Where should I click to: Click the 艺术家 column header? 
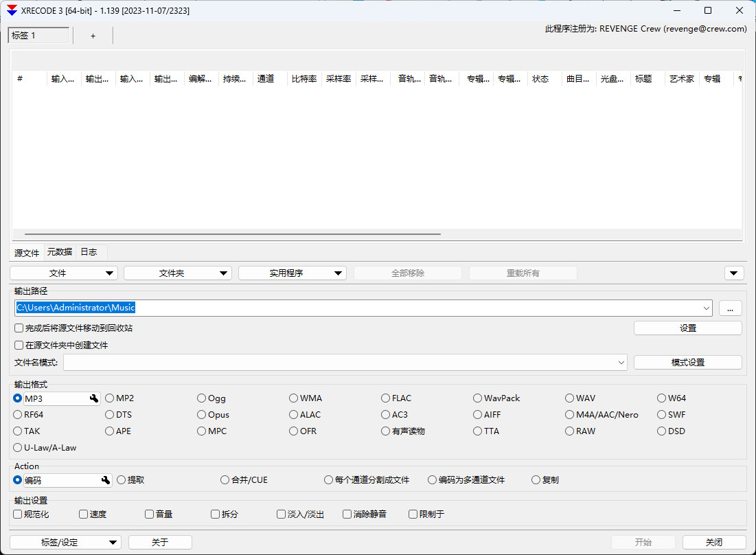point(682,78)
